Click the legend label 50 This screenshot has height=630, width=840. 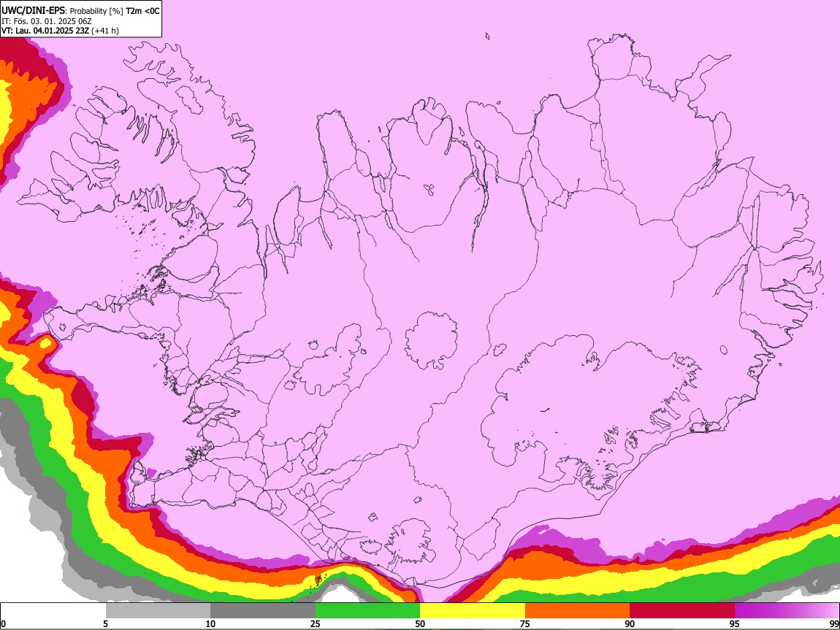pos(420,624)
